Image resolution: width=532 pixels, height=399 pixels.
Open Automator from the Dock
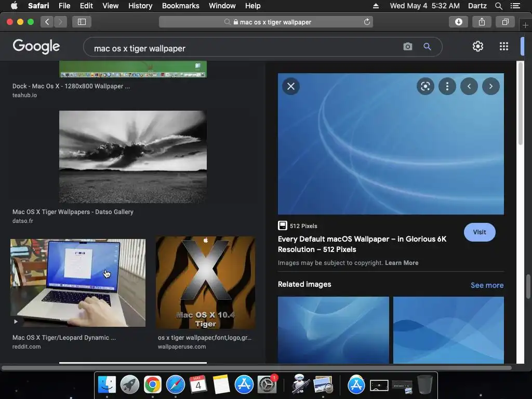pos(300,384)
